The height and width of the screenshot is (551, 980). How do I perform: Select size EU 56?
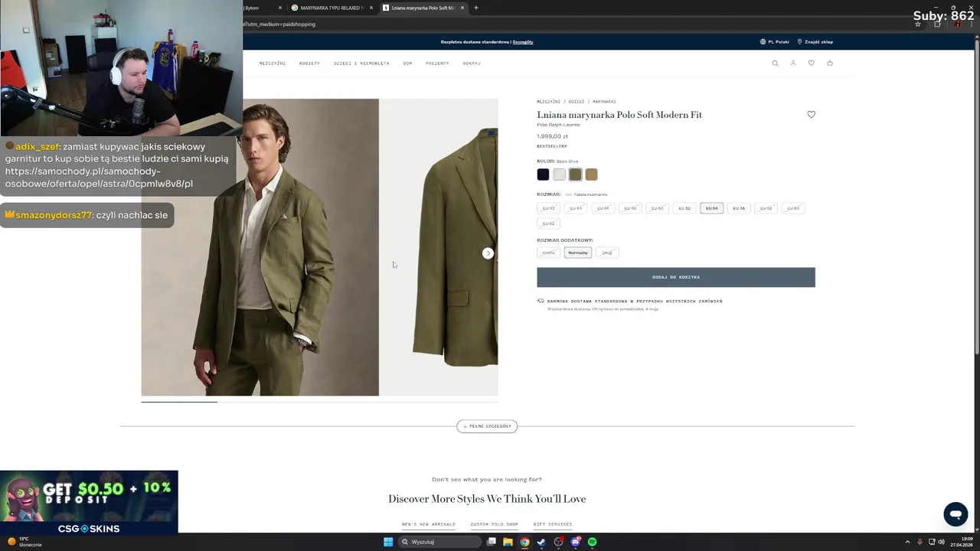click(739, 208)
